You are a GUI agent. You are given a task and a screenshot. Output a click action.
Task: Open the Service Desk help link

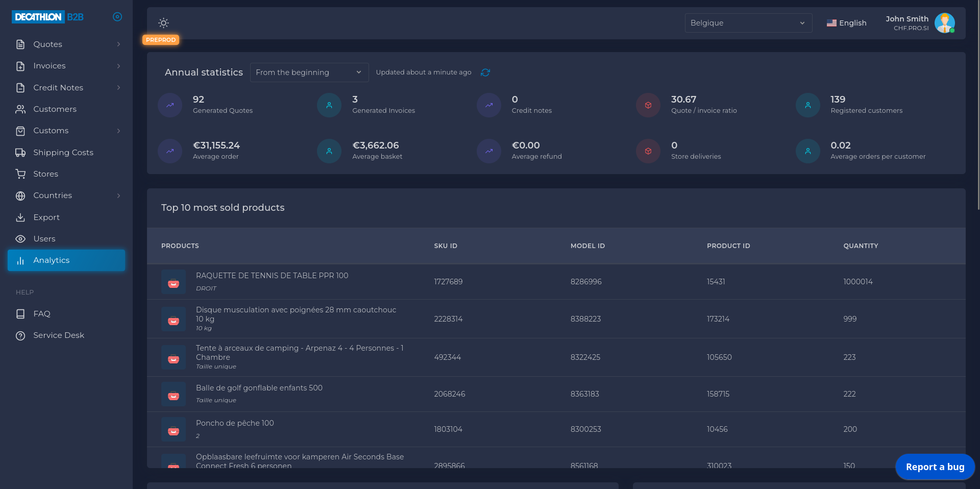coord(58,335)
